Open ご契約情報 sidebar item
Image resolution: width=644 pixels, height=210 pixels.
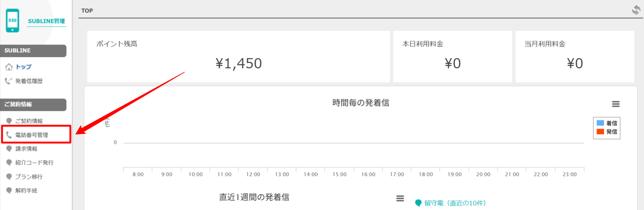pos(29,121)
